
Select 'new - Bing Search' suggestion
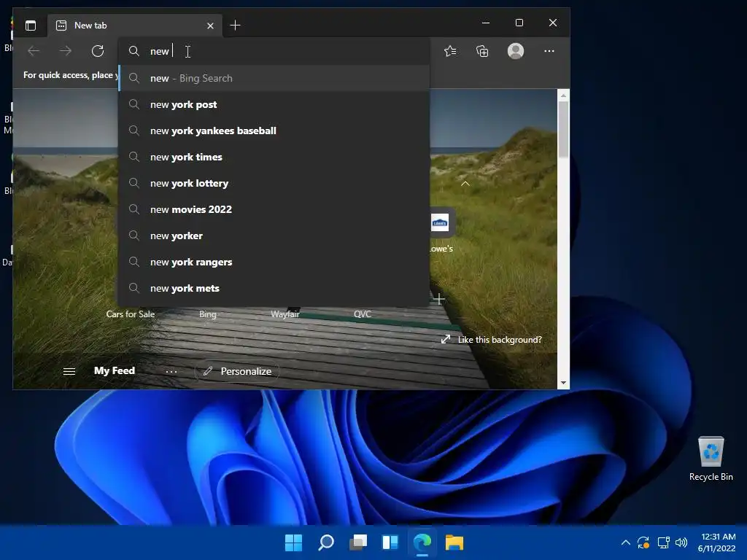coord(274,78)
